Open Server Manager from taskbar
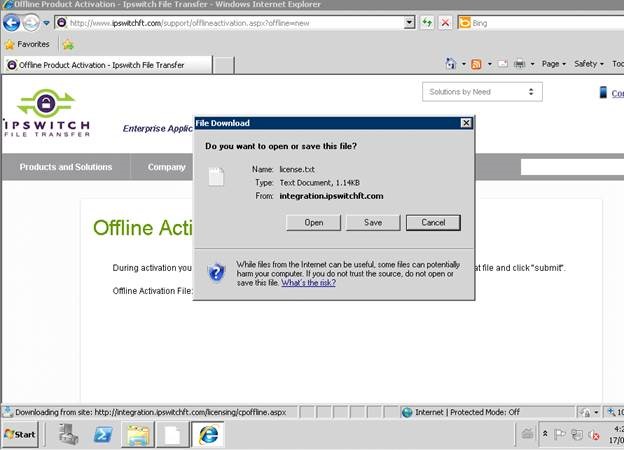The height and width of the screenshot is (450, 624). coord(68,434)
